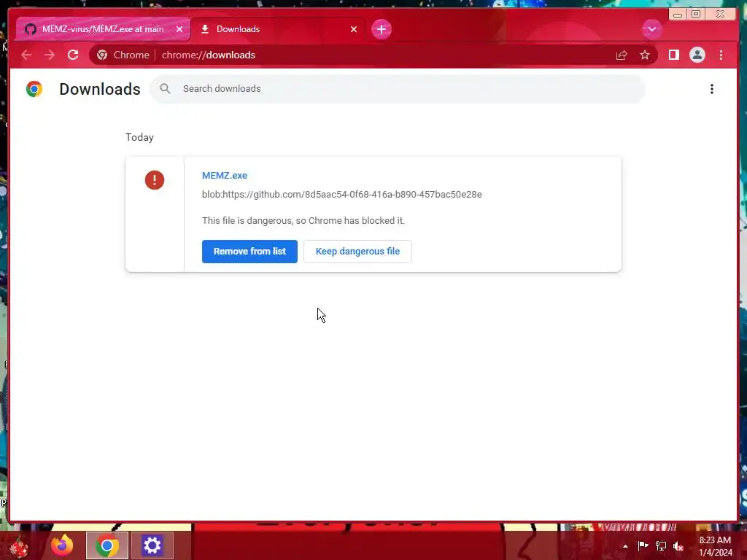The height and width of the screenshot is (560, 747).
Task: Click 'This file is dangerous' warning text
Action: coord(303,220)
